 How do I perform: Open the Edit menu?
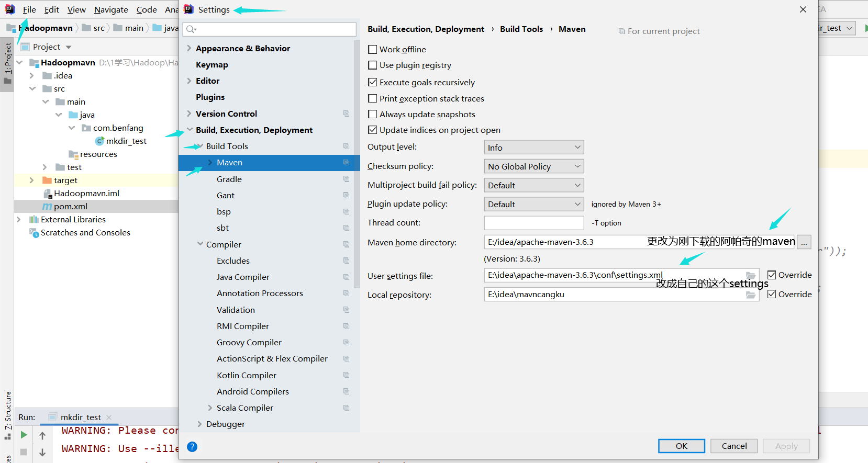[x=52, y=9]
